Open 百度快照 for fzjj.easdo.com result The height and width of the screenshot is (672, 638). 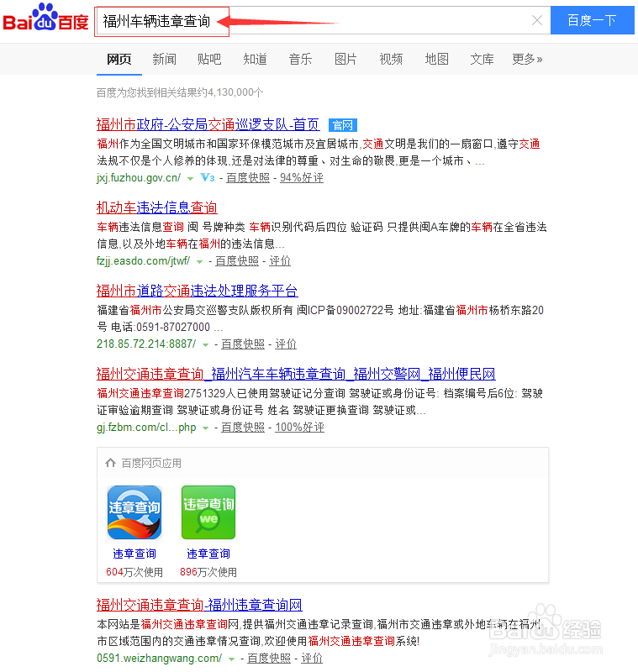click(237, 261)
